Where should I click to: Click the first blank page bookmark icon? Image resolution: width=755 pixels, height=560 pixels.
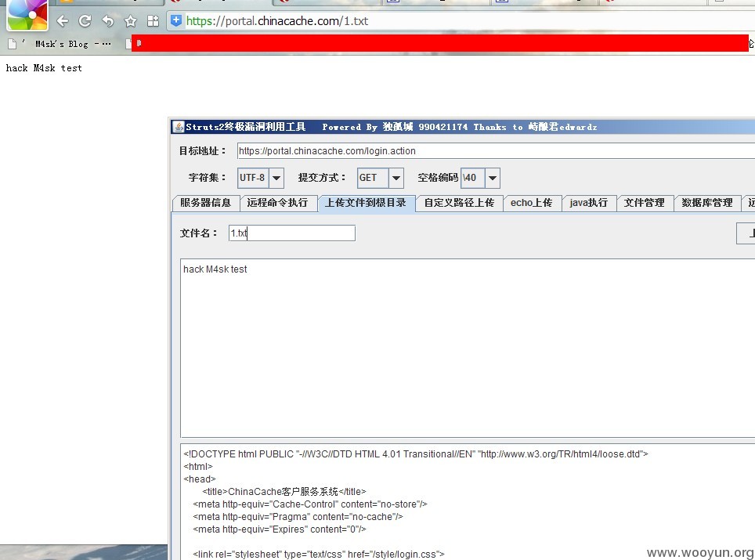click(x=13, y=44)
